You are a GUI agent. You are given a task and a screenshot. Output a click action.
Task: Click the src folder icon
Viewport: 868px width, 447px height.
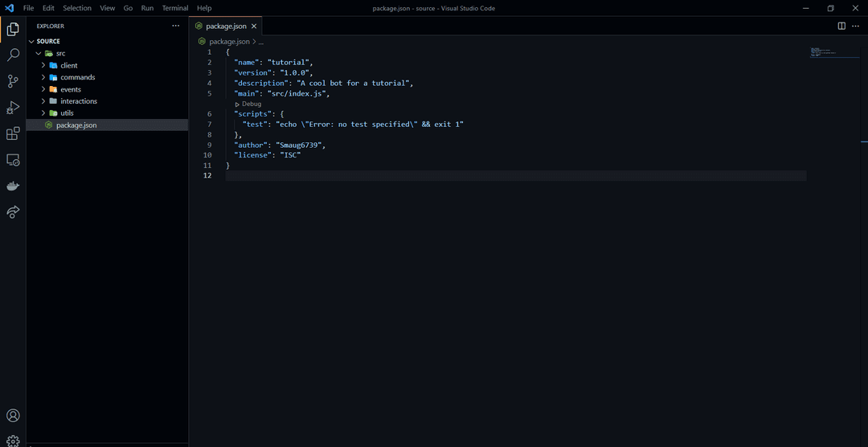49,53
